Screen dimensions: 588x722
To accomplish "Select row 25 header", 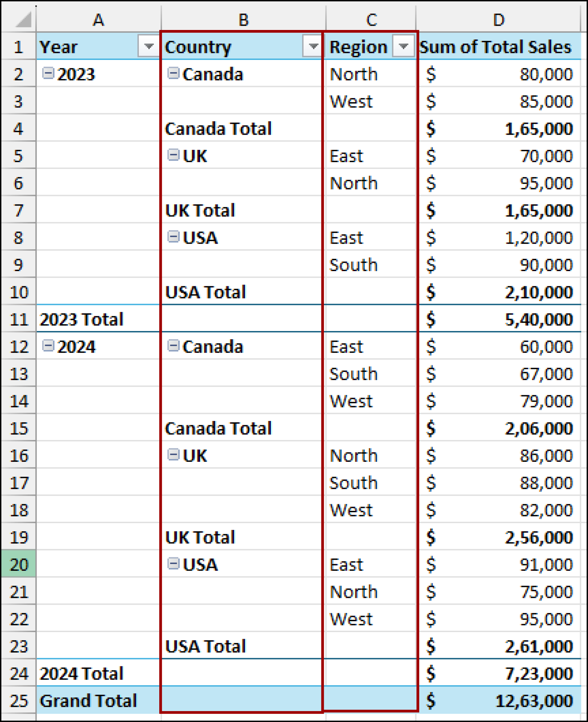I will click(x=19, y=701).
